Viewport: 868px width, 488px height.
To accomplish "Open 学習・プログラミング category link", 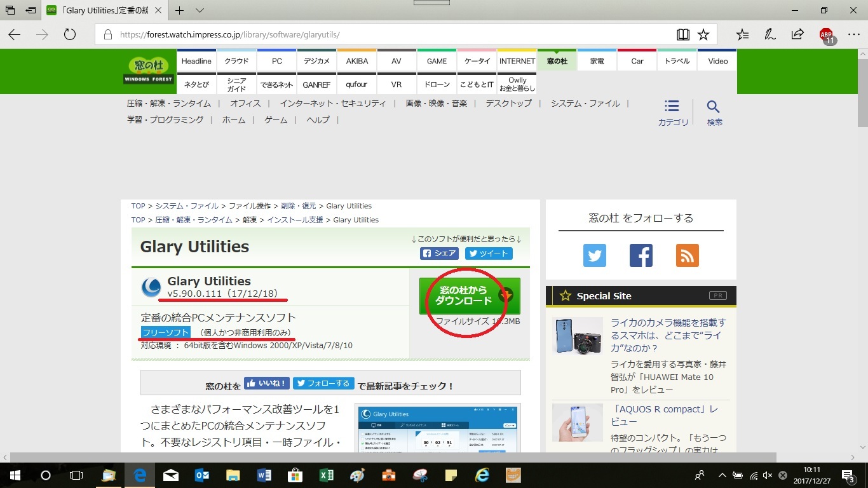I will tap(165, 119).
